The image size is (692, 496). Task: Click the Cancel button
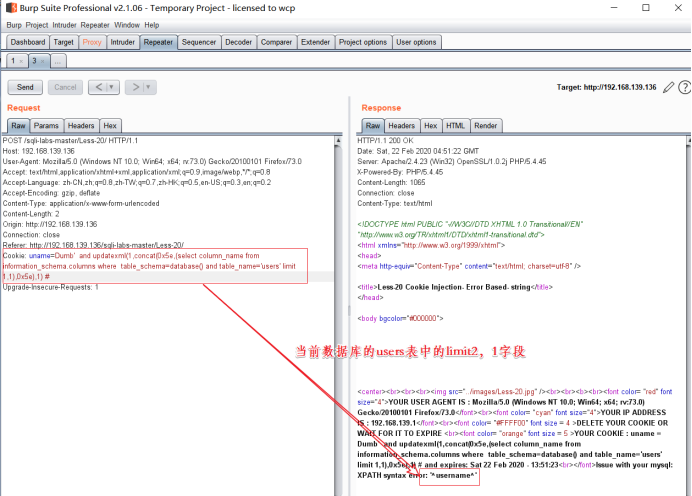(65, 87)
